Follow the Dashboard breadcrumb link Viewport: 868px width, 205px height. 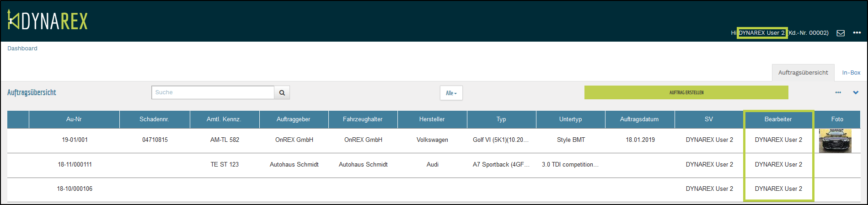[x=22, y=49]
